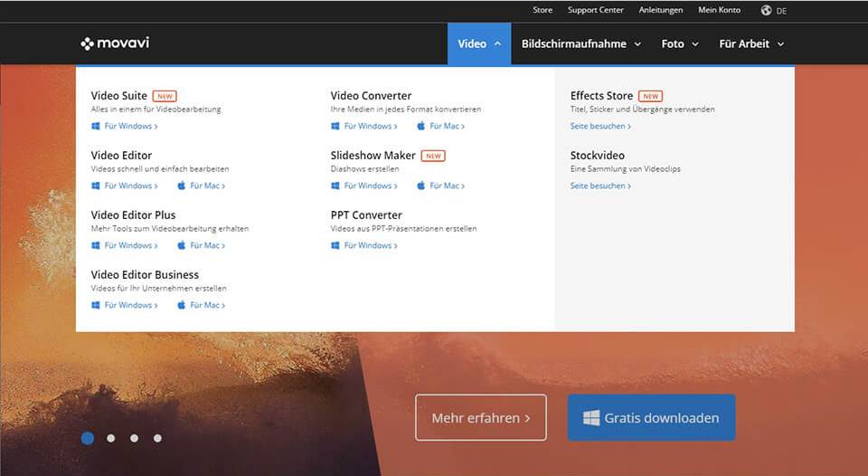
Task: Select the first carousel slide dot
Action: point(88,438)
